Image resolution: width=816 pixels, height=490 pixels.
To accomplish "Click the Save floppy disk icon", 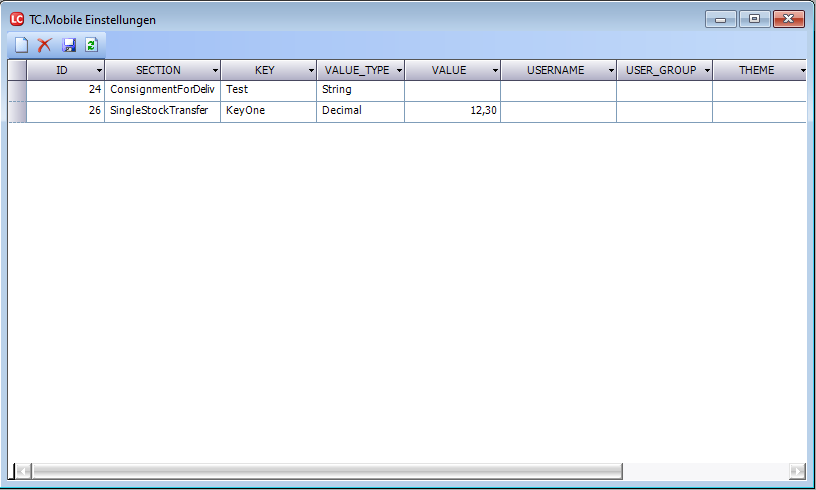I will pos(69,45).
